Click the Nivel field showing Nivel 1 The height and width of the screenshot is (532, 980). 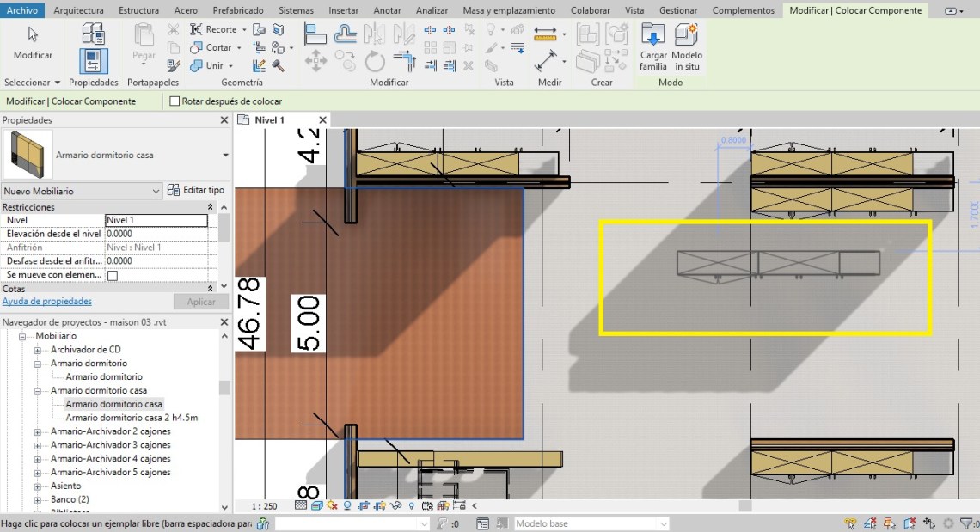pos(156,221)
